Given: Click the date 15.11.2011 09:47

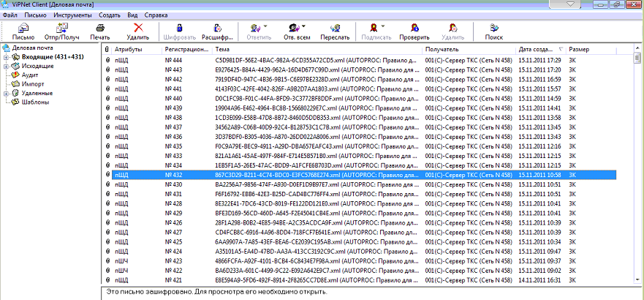Looking at the screenshot, I should point(539,251).
